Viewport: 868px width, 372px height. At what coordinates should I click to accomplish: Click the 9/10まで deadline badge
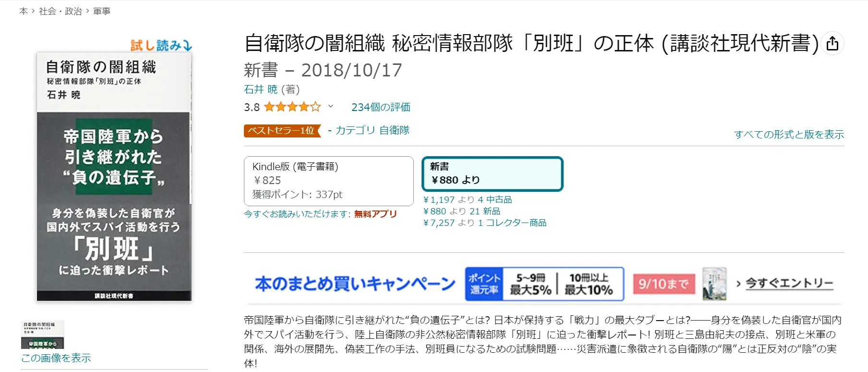[x=663, y=284]
